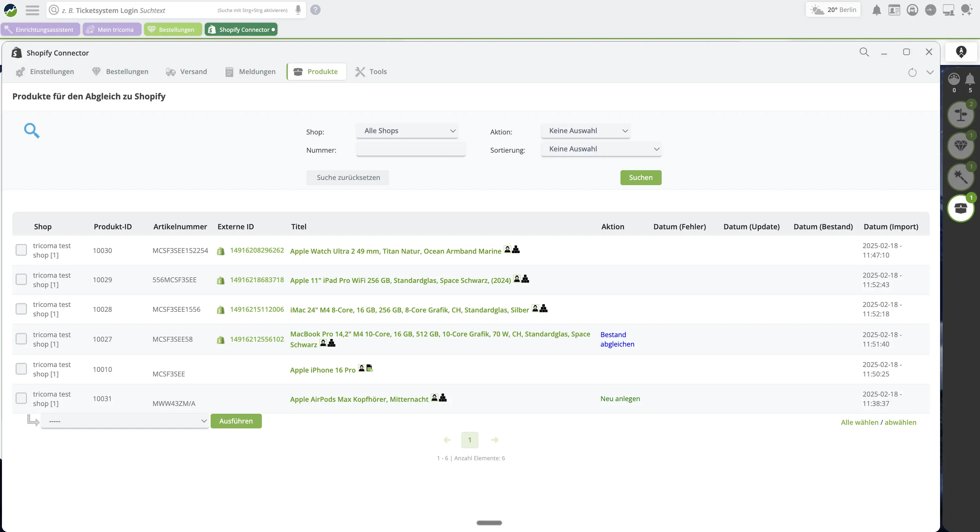Click the tricoma logo icon

(10, 10)
